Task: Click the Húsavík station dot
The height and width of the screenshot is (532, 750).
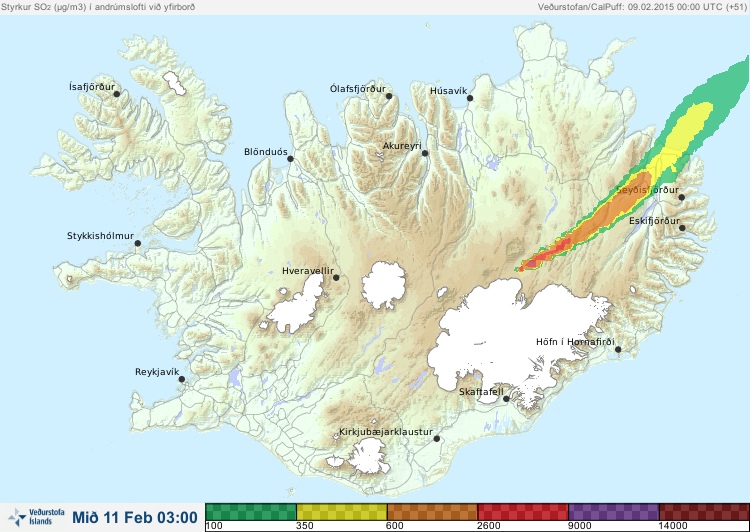Action: [470, 98]
